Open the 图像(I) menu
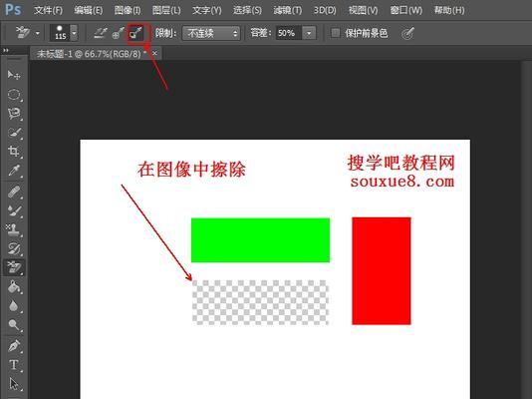The width and height of the screenshot is (532, 399). point(128,10)
